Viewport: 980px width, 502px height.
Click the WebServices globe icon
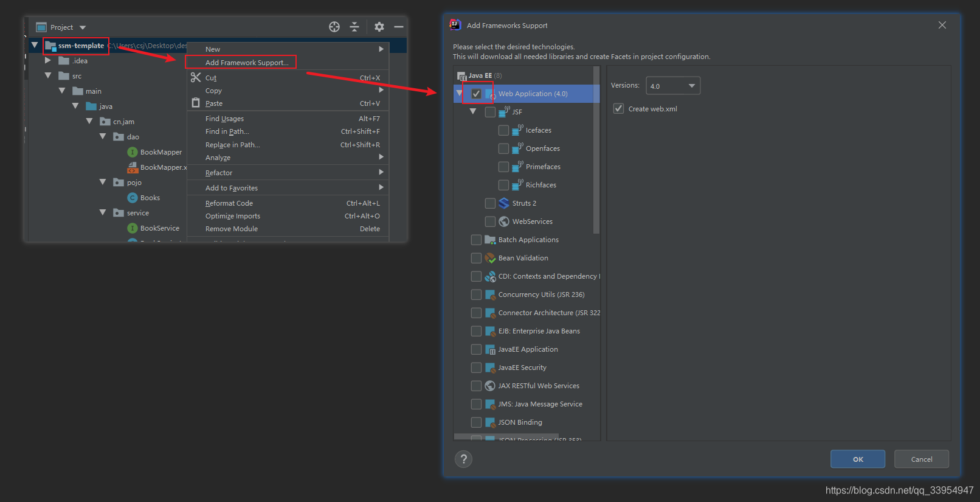504,221
